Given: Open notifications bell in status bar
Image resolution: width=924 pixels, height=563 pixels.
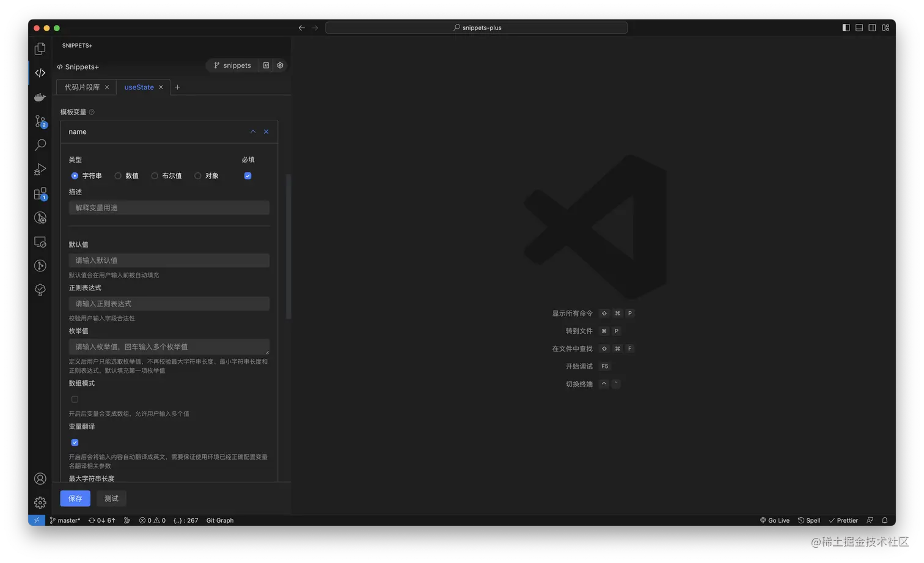Looking at the screenshot, I should pos(884,520).
